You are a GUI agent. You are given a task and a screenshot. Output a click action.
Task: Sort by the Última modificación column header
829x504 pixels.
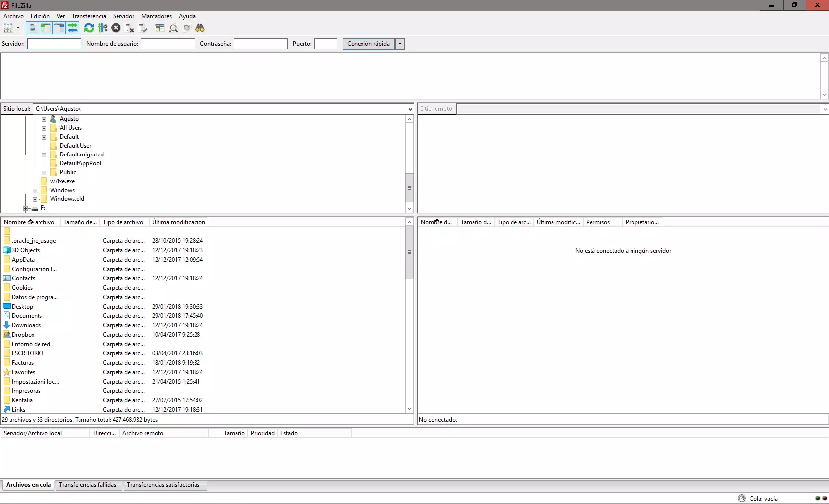tap(178, 222)
